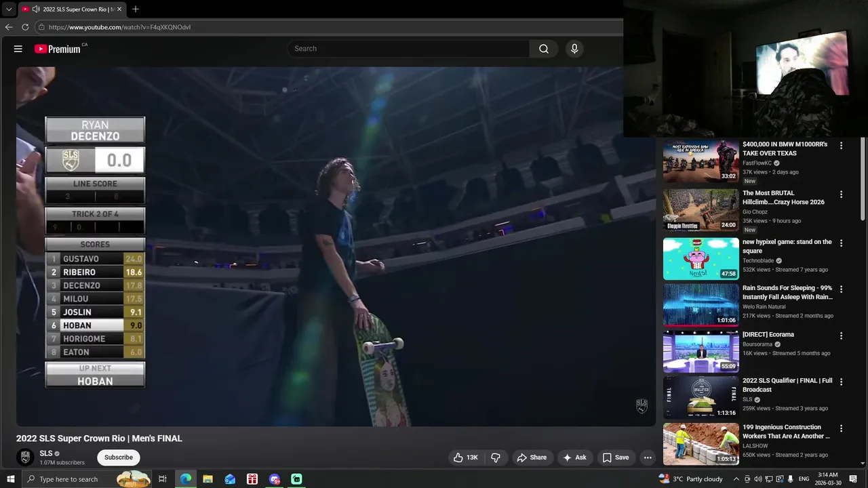
Task: Open the clock showing 3:14 AM
Action: coord(828,479)
